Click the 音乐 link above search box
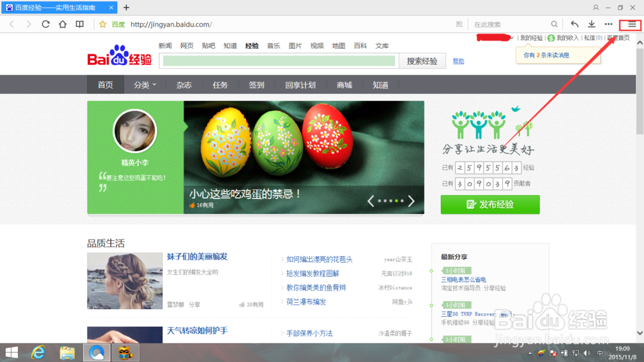This screenshot has height=362, width=644. (274, 46)
